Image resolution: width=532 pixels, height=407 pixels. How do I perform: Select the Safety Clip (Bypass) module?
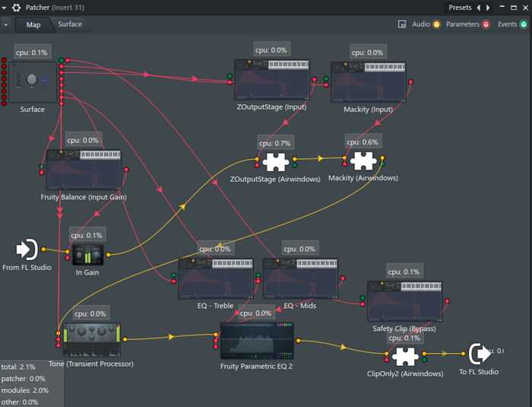[405, 301]
